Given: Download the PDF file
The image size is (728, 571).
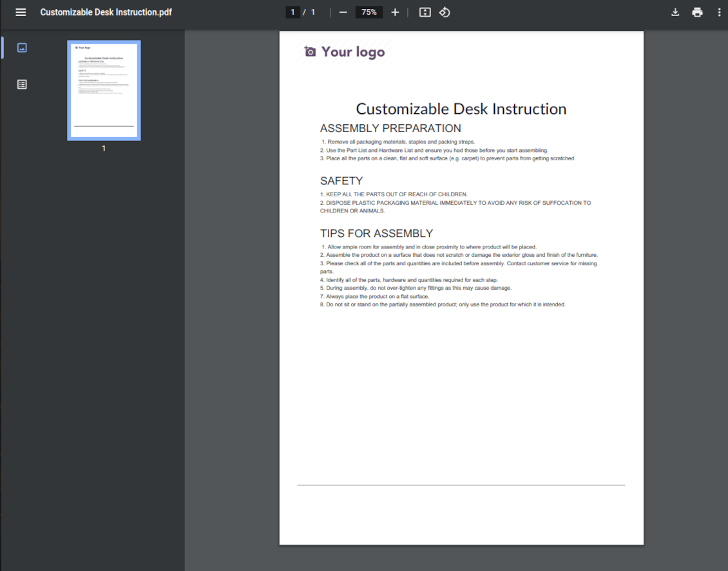Looking at the screenshot, I should (x=675, y=12).
